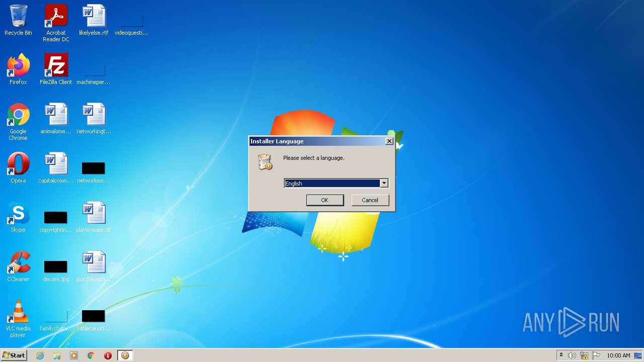Open the language dropdown arrow
The height and width of the screenshot is (362, 644).
pos(384,184)
